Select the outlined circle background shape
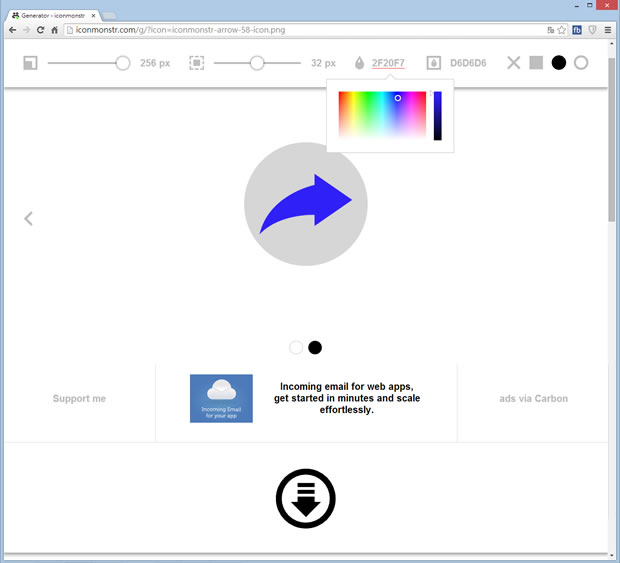Image resolution: width=620 pixels, height=563 pixels. coord(581,63)
